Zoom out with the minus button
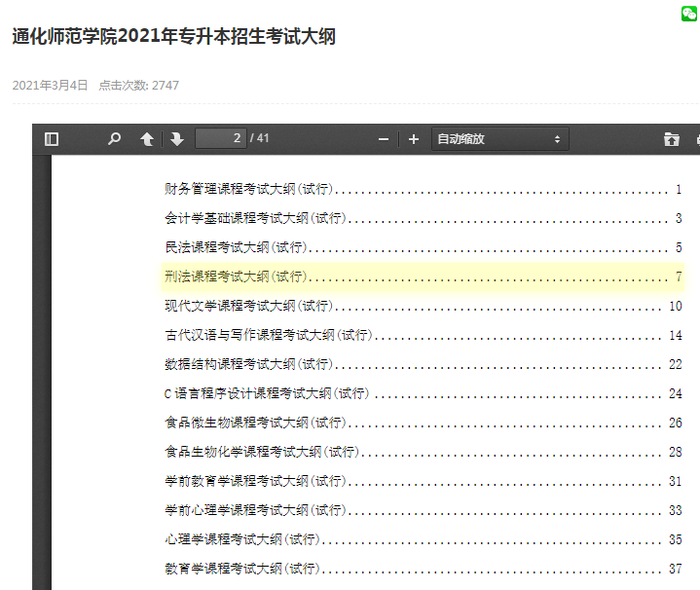Screen dimensions: 700x590 click(384, 139)
